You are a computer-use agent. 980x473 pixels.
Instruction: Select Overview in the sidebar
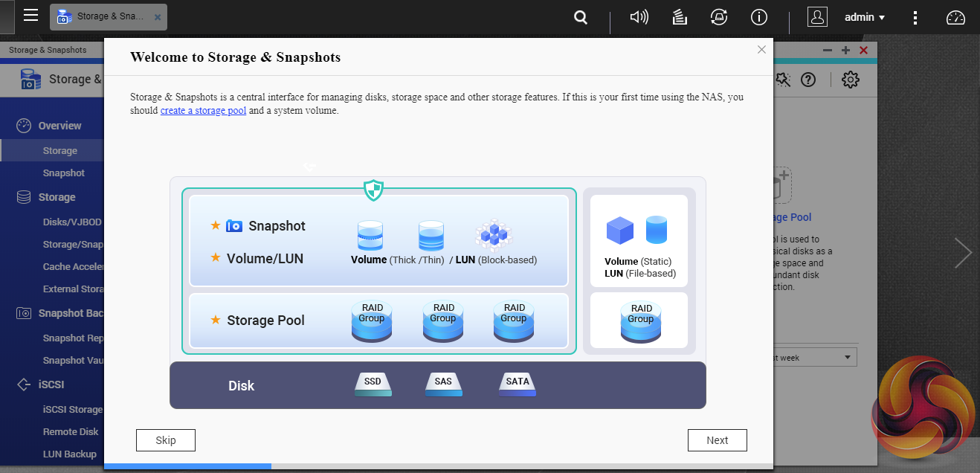pos(59,126)
